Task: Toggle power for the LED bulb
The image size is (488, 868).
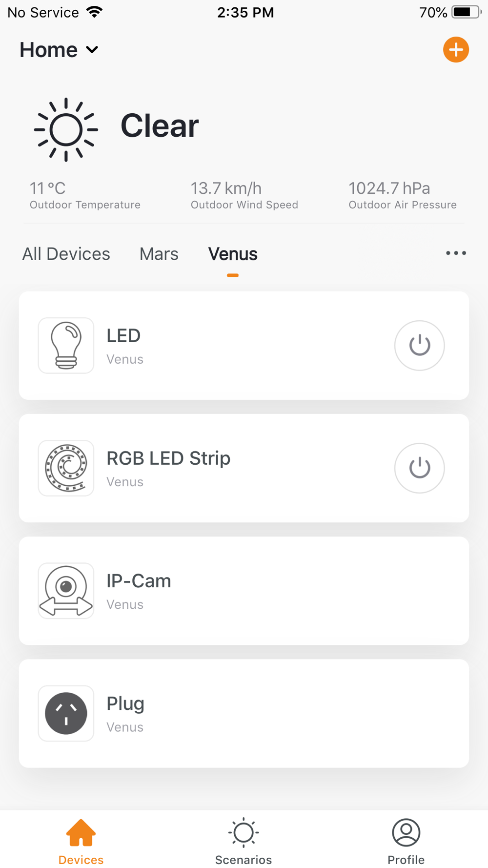Action: (419, 346)
